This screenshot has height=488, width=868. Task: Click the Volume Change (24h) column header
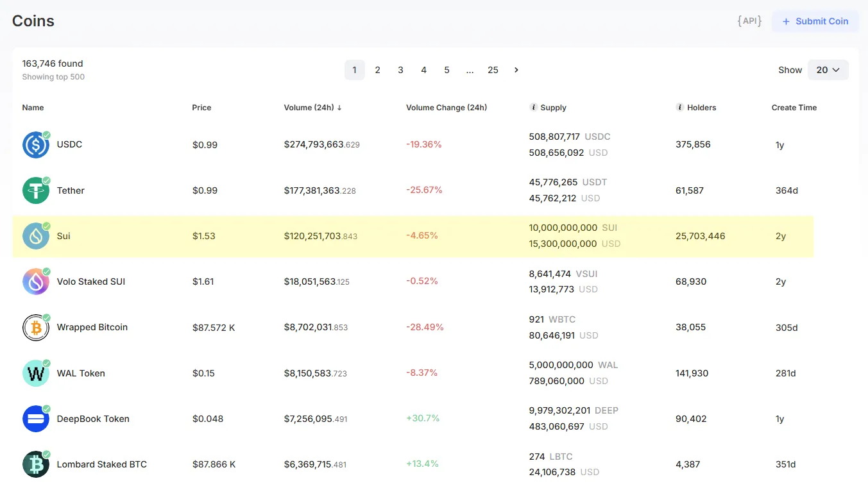click(447, 108)
